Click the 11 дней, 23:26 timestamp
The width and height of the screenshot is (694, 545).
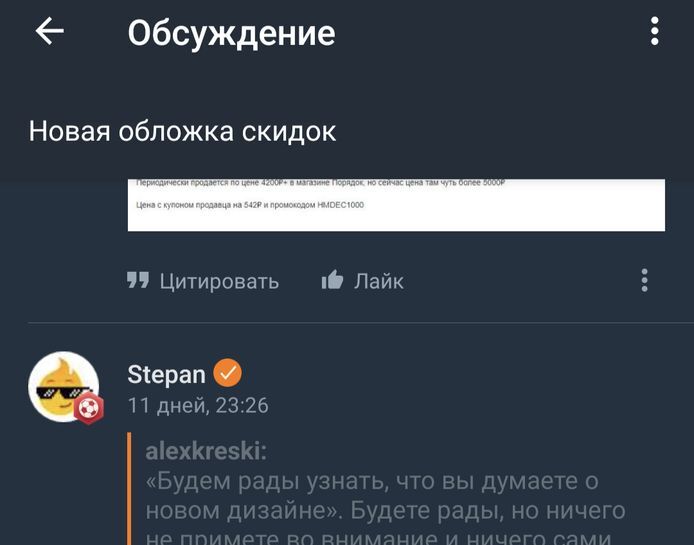198,406
